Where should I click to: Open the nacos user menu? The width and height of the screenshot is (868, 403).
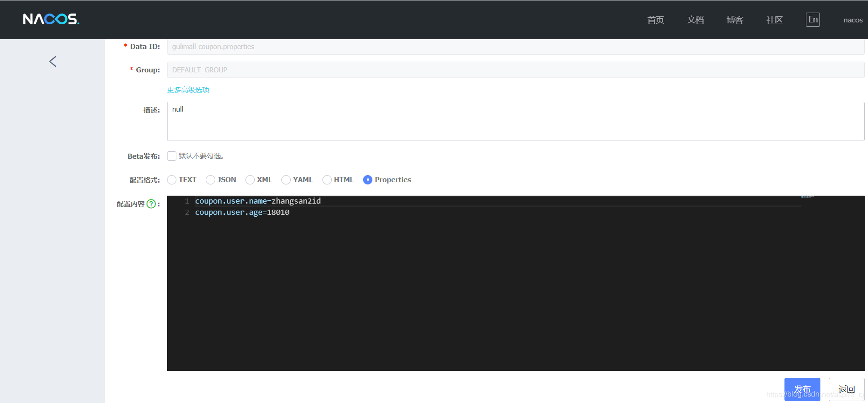[x=853, y=20]
